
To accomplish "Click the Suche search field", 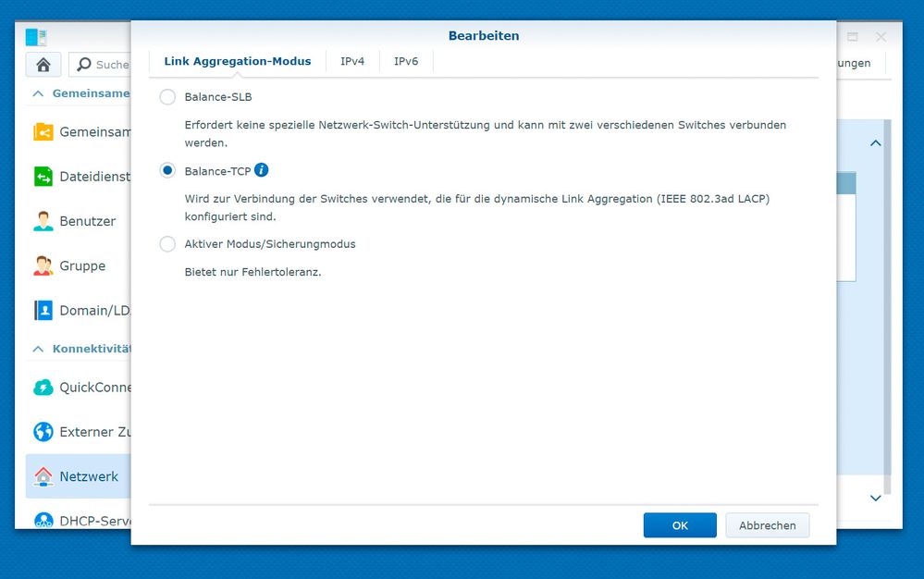I will point(108,64).
